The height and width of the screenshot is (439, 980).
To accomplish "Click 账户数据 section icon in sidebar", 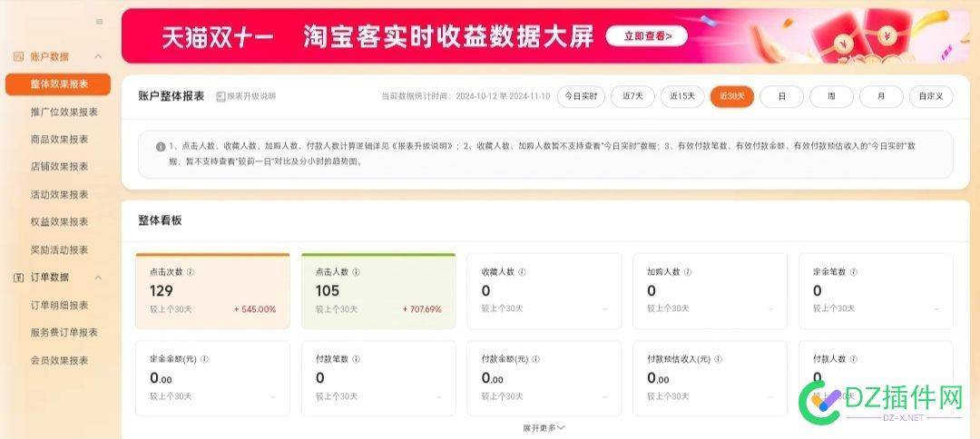I will pyautogui.click(x=18, y=56).
